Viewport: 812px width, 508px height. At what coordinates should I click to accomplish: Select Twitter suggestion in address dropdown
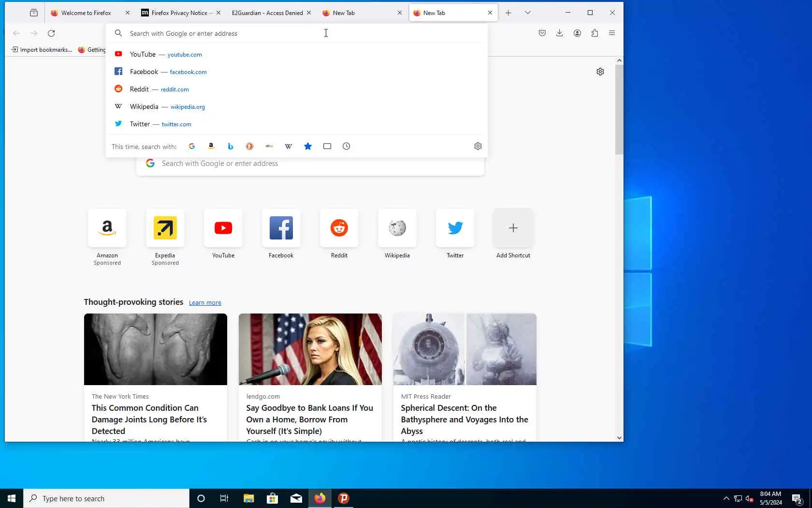(x=297, y=124)
